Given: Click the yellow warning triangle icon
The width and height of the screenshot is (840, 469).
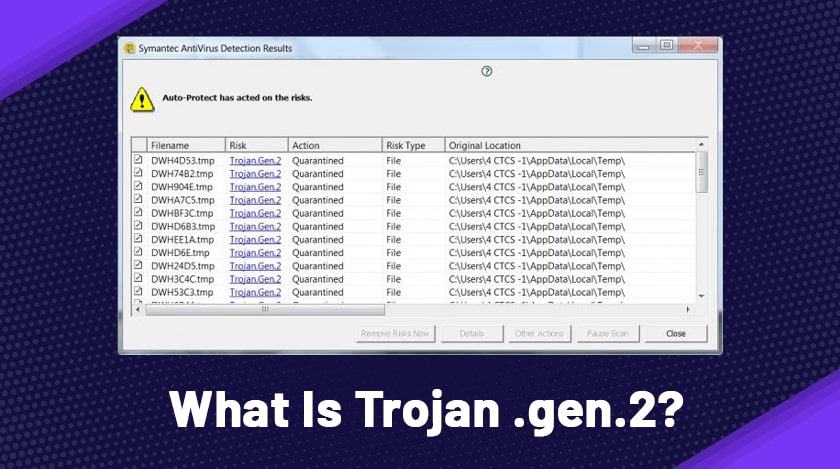Looking at the screenshot, I should (x=142, y=99).
